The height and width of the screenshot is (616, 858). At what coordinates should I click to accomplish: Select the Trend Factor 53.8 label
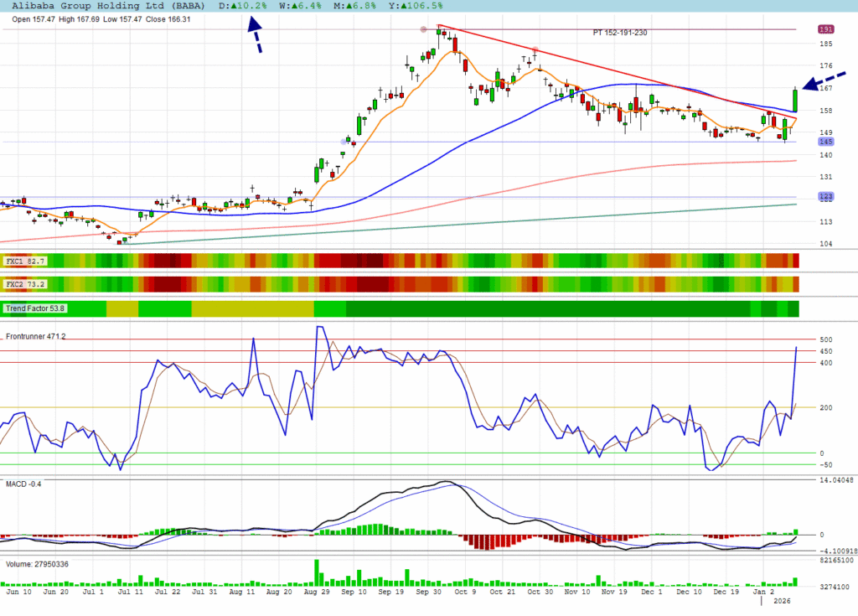[36, 308]
